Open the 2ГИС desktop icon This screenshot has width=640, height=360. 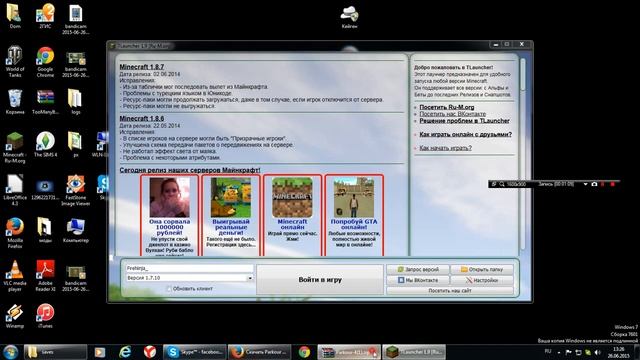[45, 16]
